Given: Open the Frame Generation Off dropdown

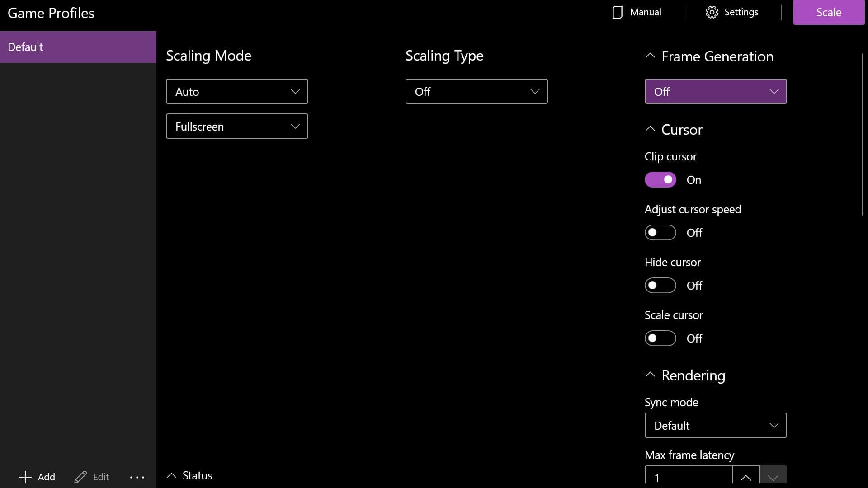Looking at the screenshot, I should (x=715, y=91).
